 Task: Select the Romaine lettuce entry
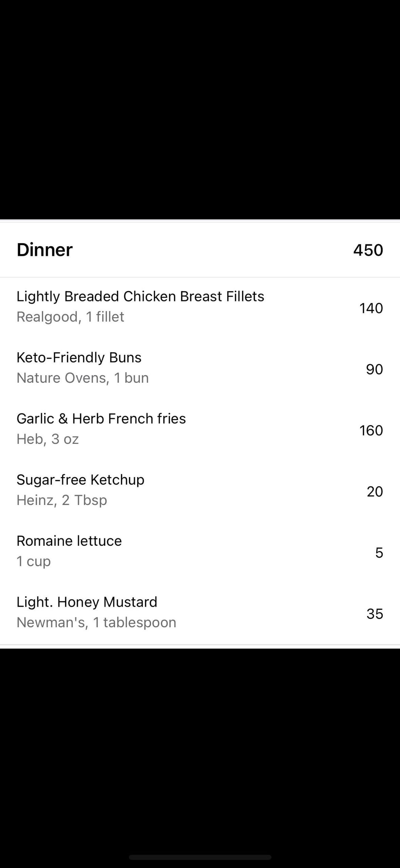(x=69, y=541)
